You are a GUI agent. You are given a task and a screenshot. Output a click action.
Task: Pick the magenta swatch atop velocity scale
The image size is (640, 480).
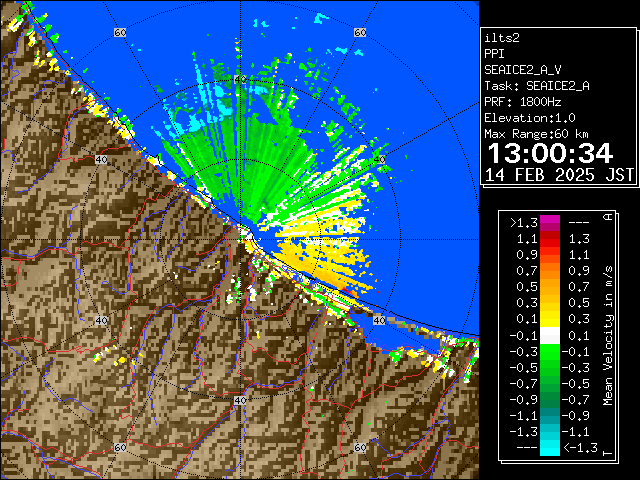550,220
